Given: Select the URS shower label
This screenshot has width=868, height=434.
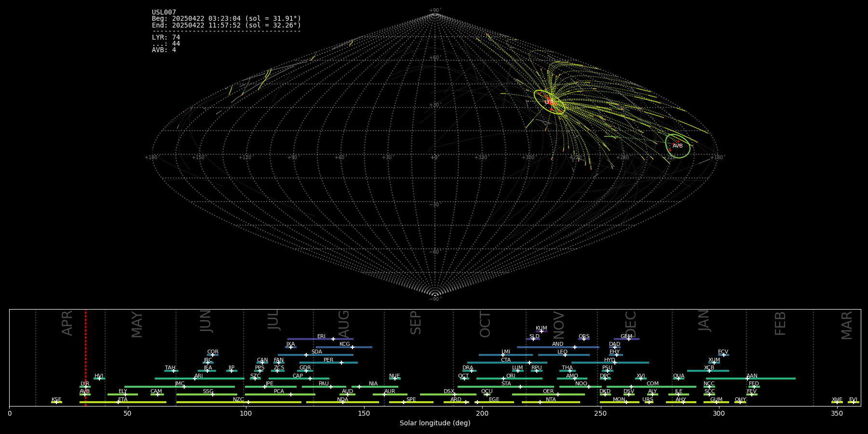Looking at the screenshot, I should (648, 400).
